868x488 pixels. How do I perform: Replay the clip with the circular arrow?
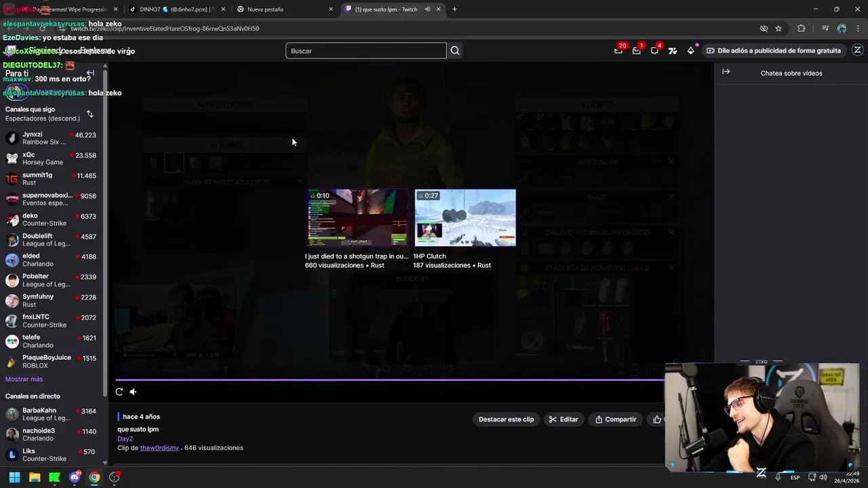pos(119,392)
